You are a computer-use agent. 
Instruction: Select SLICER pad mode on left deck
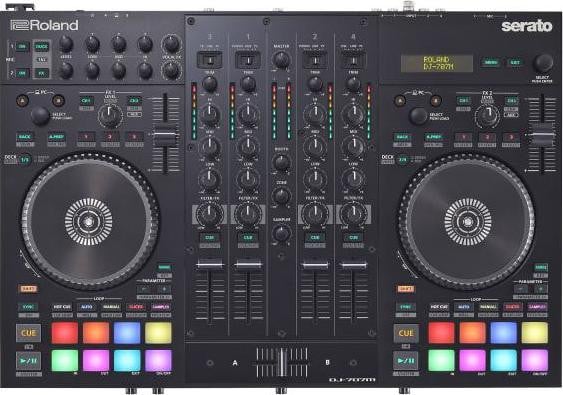click(x=136, y=307)
